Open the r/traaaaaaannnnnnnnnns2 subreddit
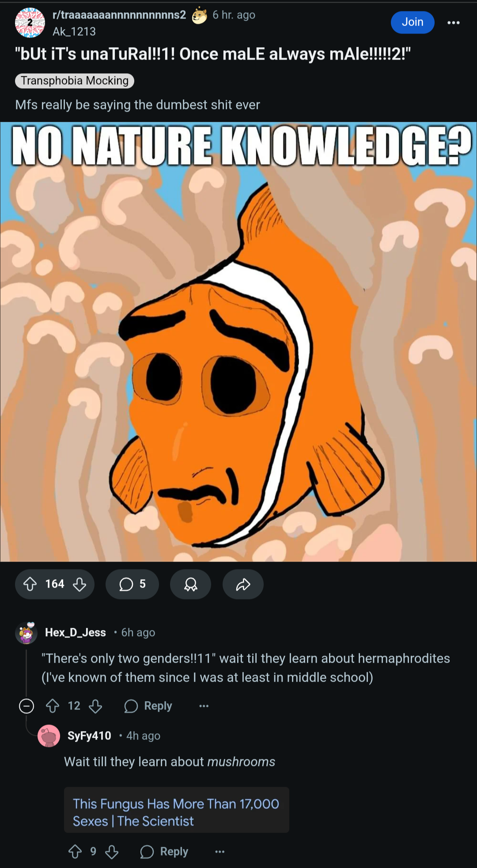Image resolution: width=477 pixels, height=868 pixels. (x=119, y=15)
